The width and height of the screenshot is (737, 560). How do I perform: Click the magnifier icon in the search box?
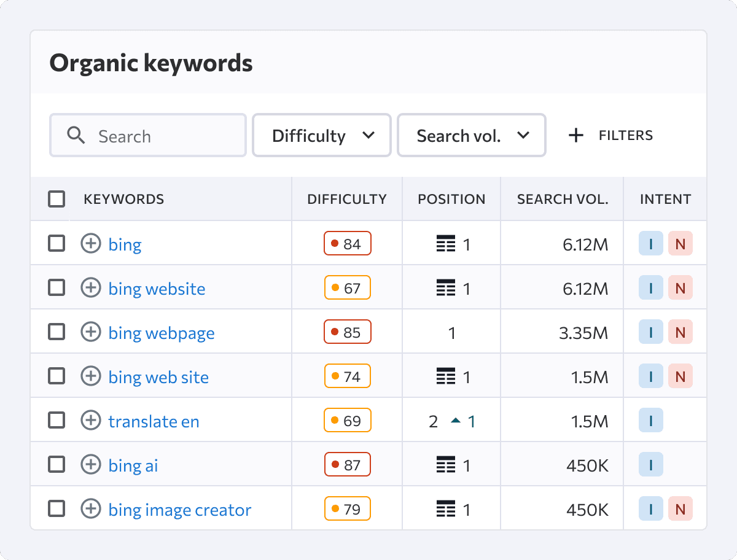tap(76, 135)
